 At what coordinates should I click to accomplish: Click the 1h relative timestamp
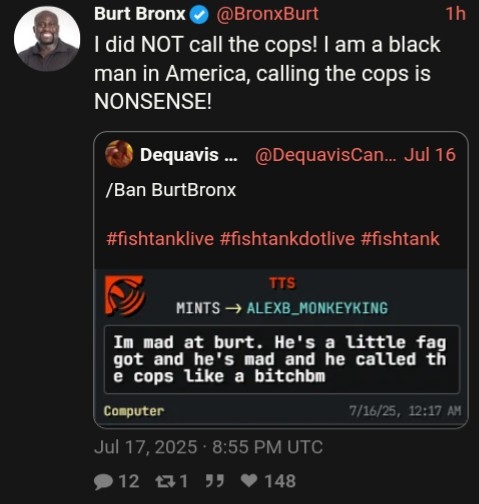pos(455,14)
